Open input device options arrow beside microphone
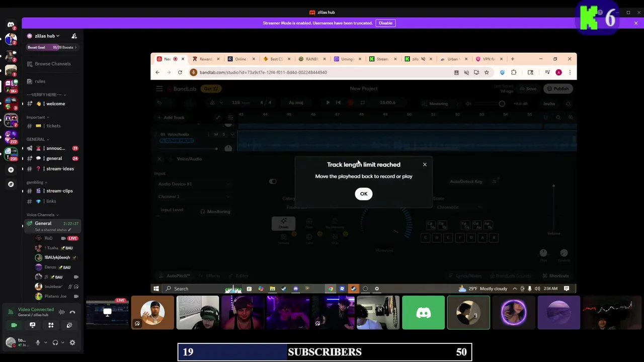Viewport: 644px width, 362px height. point(45,342)
